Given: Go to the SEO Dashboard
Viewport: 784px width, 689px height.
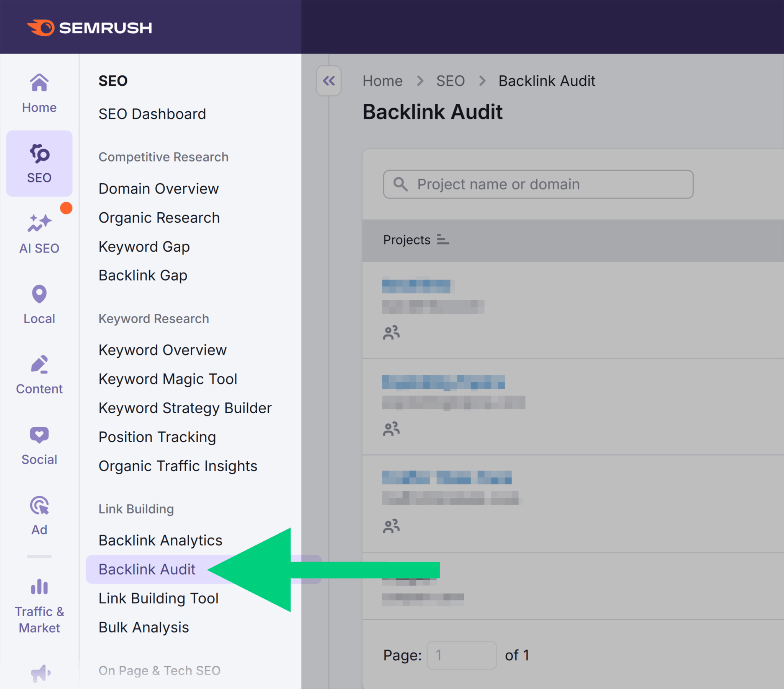Looking at the screenshot, I should [152, 114].
